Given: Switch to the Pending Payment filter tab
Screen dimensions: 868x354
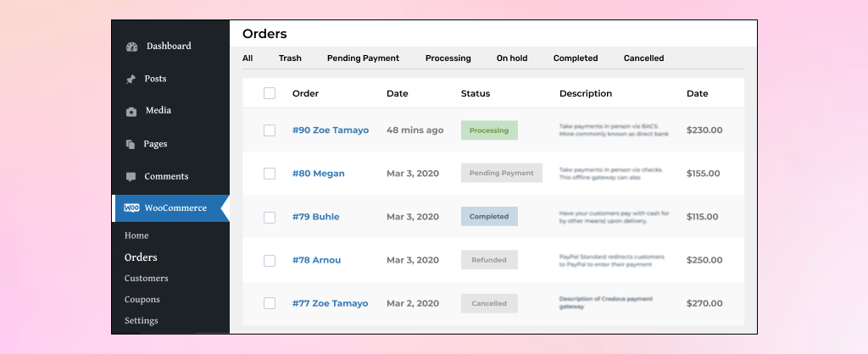Looking at the screenshot, I should (x=363, y=58).
